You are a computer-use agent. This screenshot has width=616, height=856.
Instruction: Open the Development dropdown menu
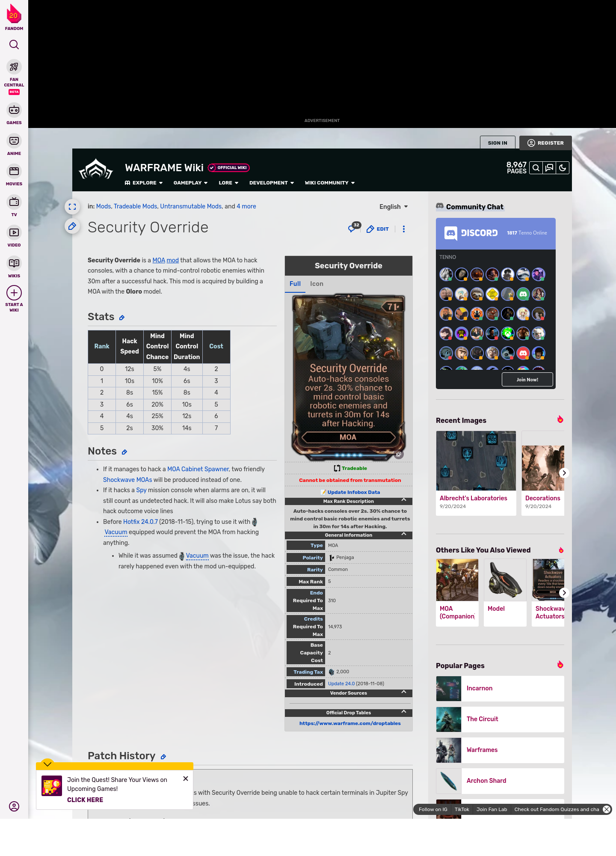click(x=272, y=183)
